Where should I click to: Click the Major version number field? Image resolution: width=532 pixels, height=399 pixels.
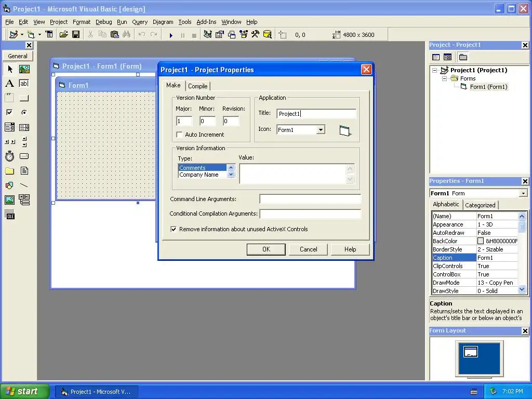184,121
